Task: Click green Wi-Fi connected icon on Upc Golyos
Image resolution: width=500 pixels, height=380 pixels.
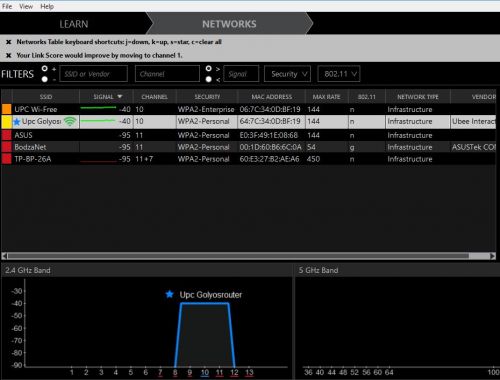Action: coord(70,121)
